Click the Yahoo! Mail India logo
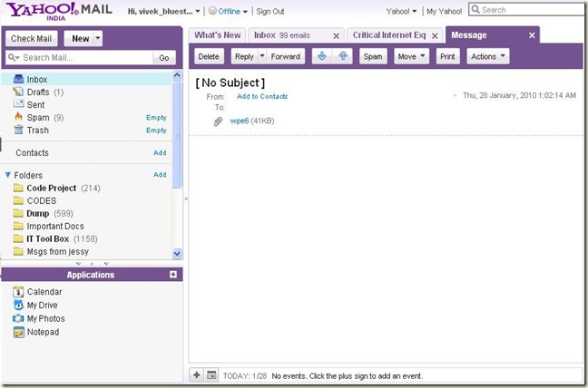Screen dimensions: 588x388 (59, 11)
